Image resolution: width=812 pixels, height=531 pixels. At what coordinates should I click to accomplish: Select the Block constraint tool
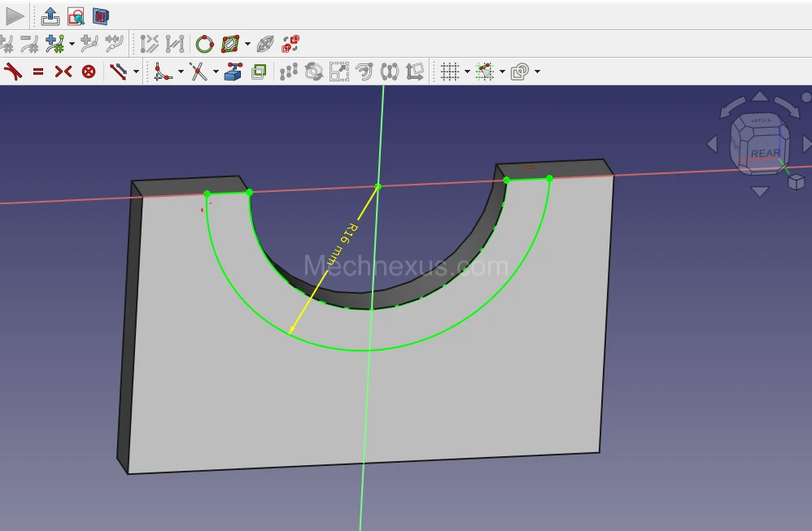point(89,72)
